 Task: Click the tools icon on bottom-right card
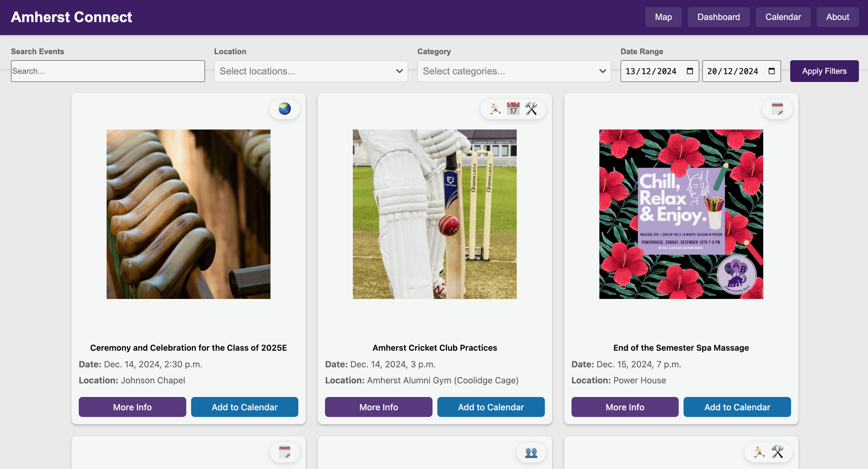coord(777,452)
